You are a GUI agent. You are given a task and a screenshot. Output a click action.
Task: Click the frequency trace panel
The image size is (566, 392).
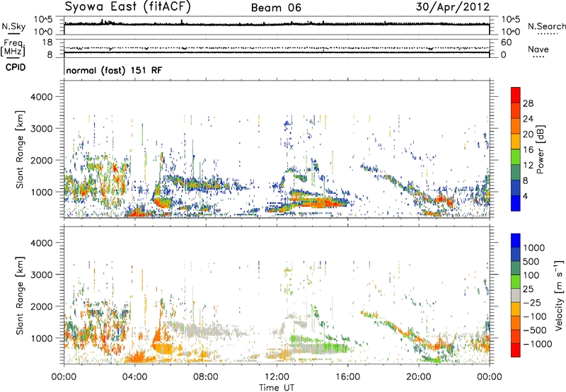[277, 48]
